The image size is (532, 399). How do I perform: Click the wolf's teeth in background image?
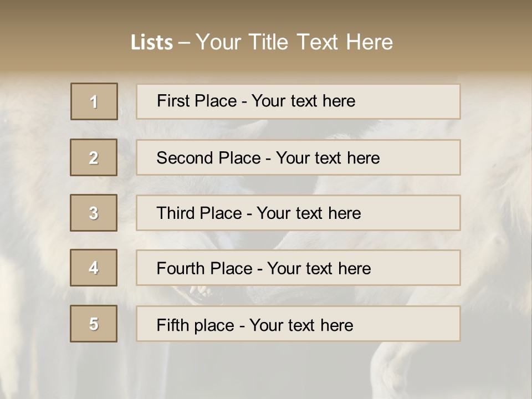pyautogui.click(x=199, y=290)
